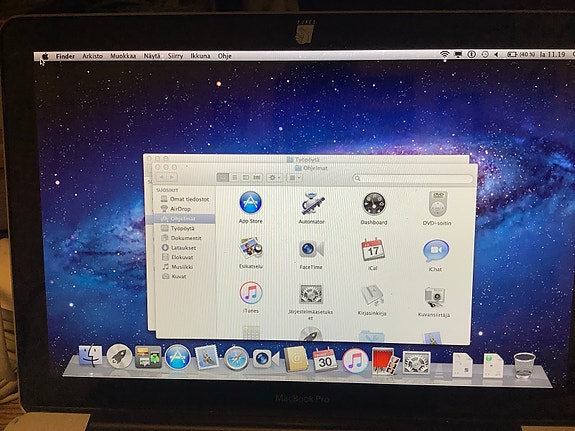Image resolution: width=575 pixels, height=431 pixels.
Task: Open FaceTime from the Dock
Action: (x=265, y=359)
